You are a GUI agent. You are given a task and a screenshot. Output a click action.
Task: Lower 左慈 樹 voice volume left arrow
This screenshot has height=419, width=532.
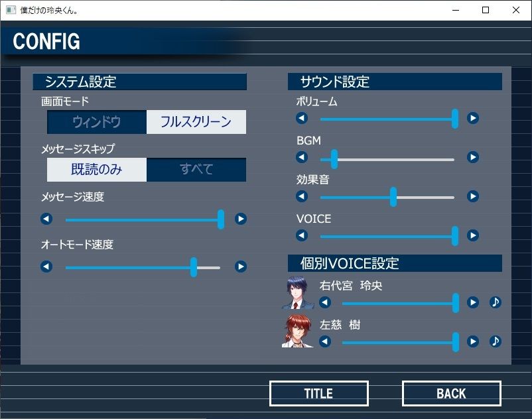325,341
